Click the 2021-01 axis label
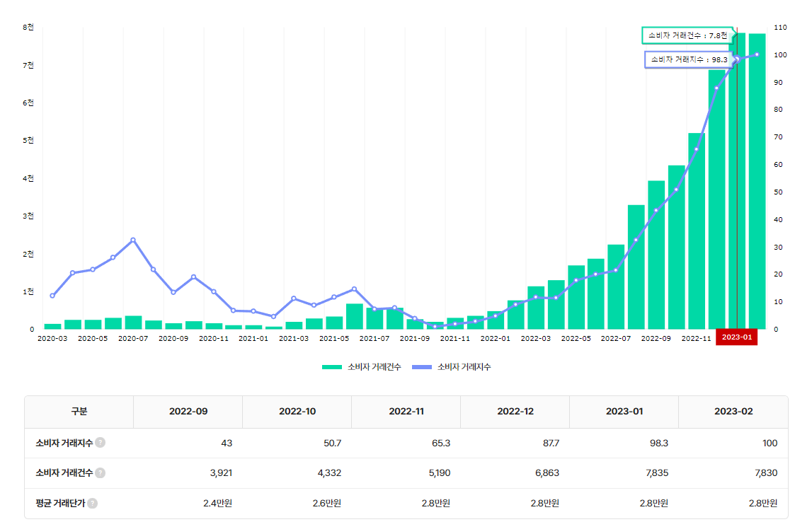 click(253, 338)
